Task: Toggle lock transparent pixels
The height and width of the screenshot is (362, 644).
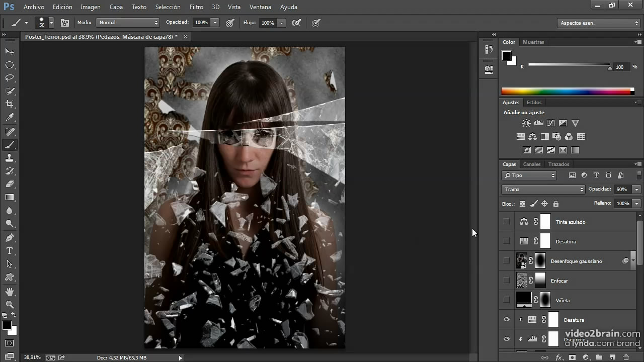Action: [522, 204]
